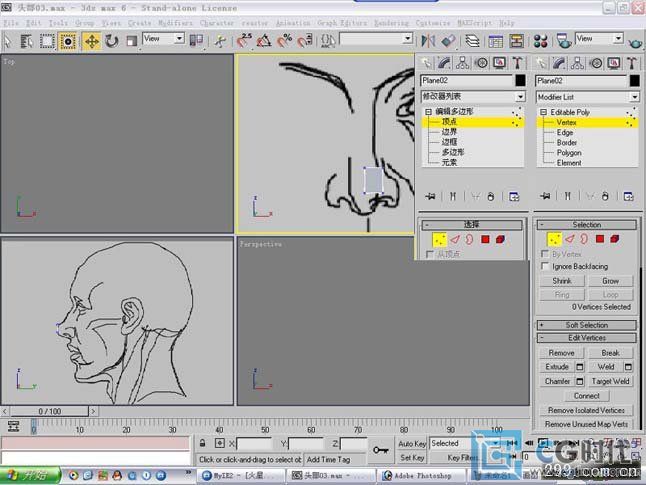This screenshot has width=646, height=485.
Task: Collapse the Editable Poly tree node
Action: 543,112
